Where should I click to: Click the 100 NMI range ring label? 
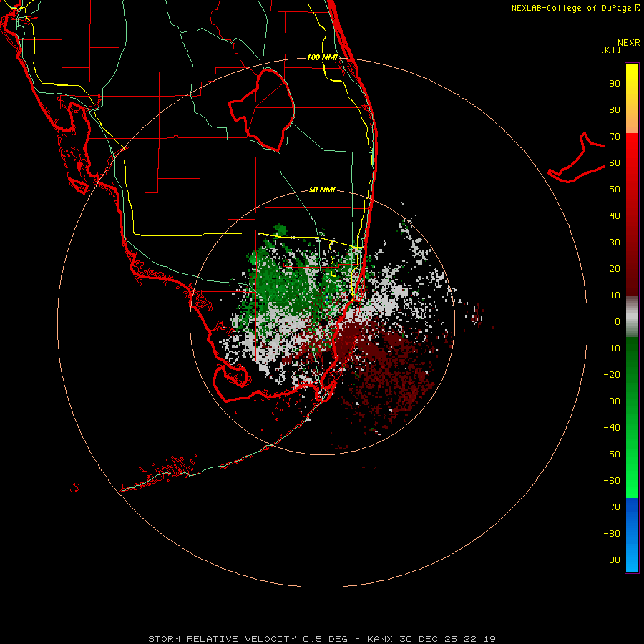pyautogui.click(x=322, y=57)
